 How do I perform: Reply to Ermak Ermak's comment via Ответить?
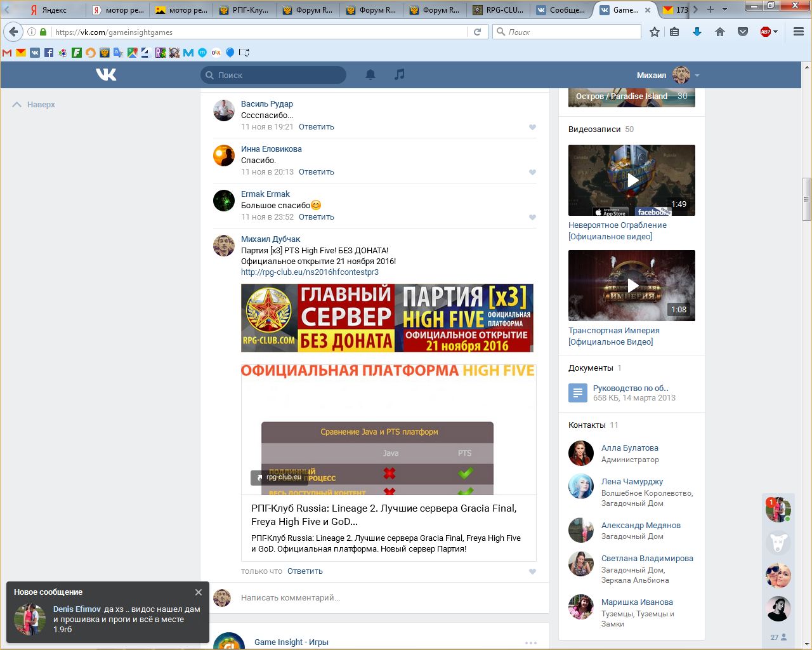click(x=317, y=217)
